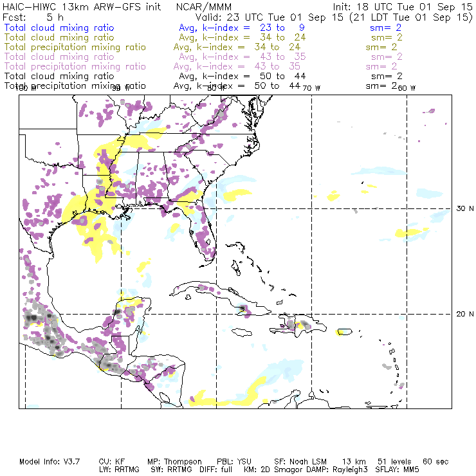Click the olive 'Total cloud mixing ratio' legend line
The image size is (476, 476).
pyautogui.click(x=59, y=37)
